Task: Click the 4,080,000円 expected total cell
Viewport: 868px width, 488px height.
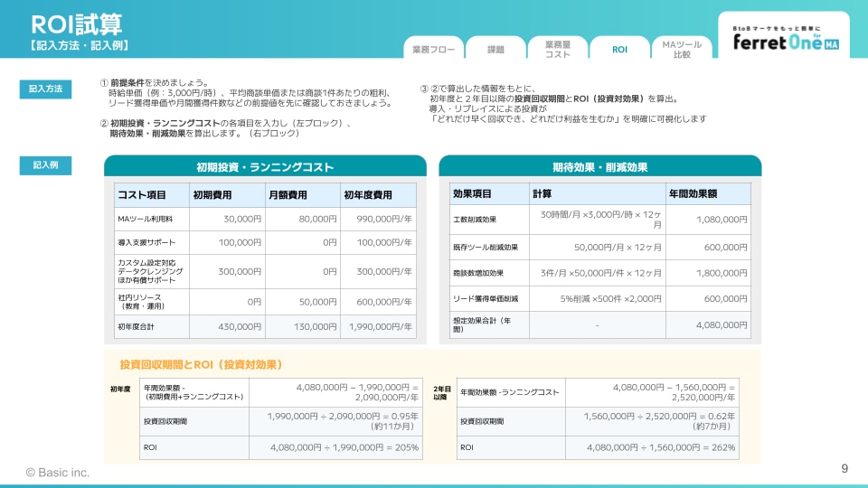Action: 708,325
